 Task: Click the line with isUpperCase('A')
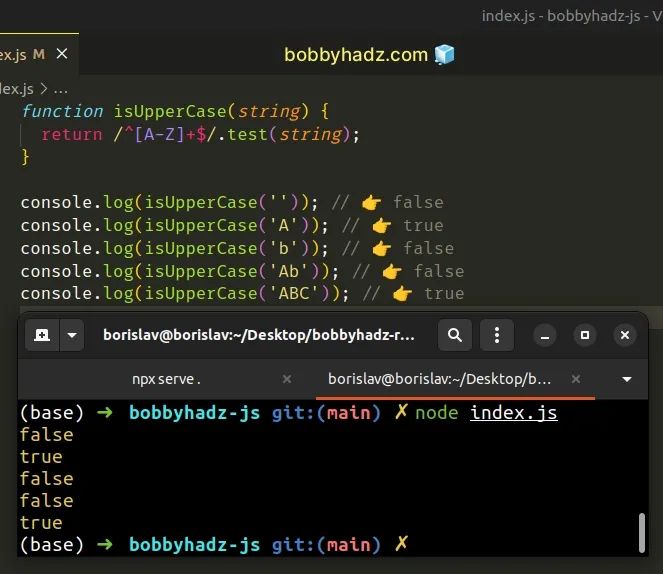(232, 225)
